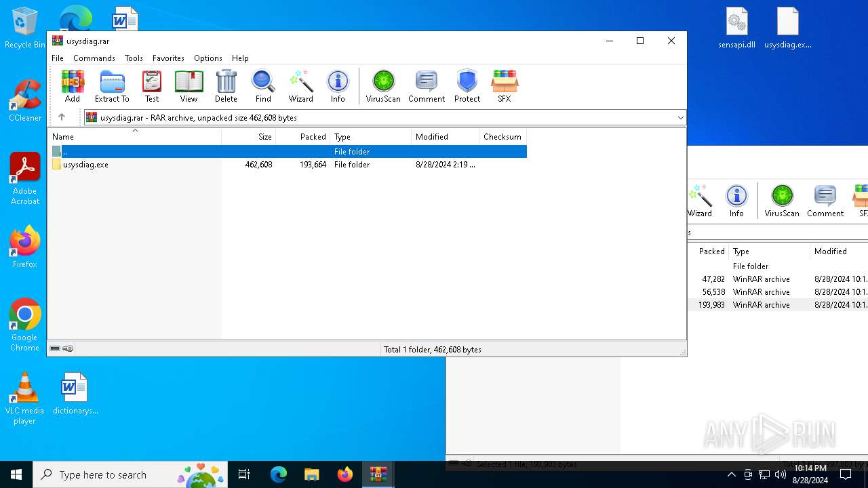Open the notification center icon

click(846, 474)
